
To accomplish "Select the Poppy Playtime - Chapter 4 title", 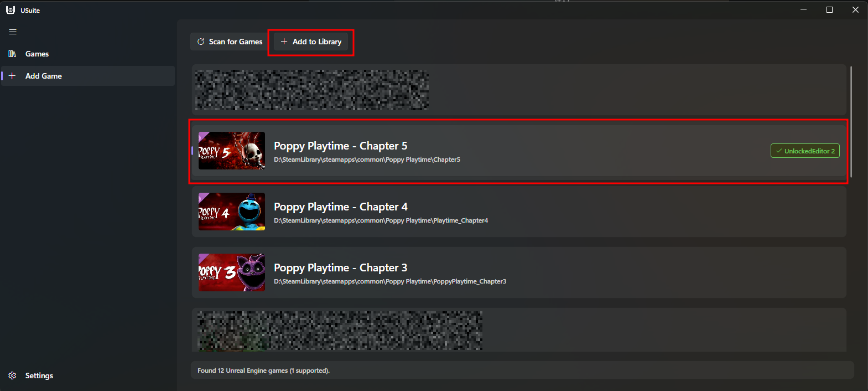I will coord(340,207).
